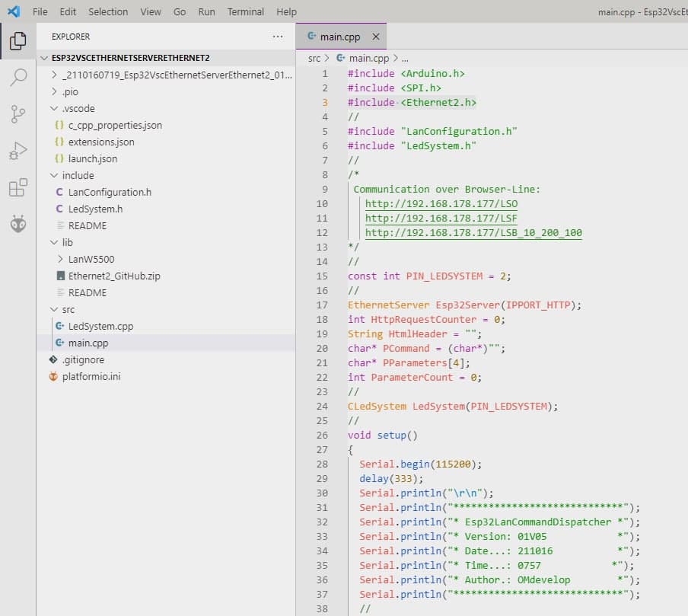Open the Terminal menu

tap(245, 12)
